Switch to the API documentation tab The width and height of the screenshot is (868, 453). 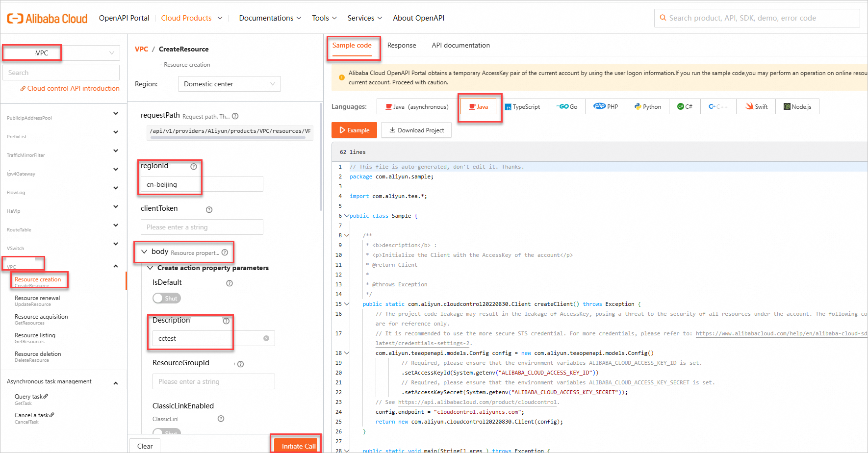pos(460,46)
